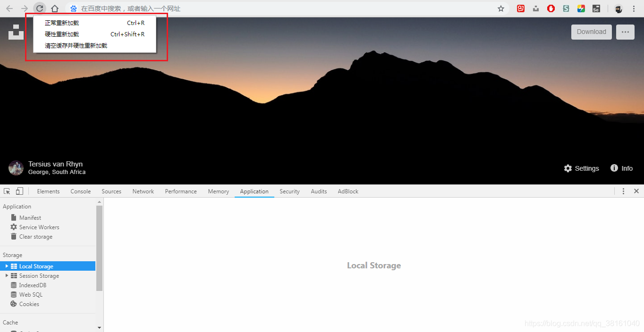Select IndexedDB in the sidebar
The image size is (644, 332).
pyautogui.click(x=33, y=285)
